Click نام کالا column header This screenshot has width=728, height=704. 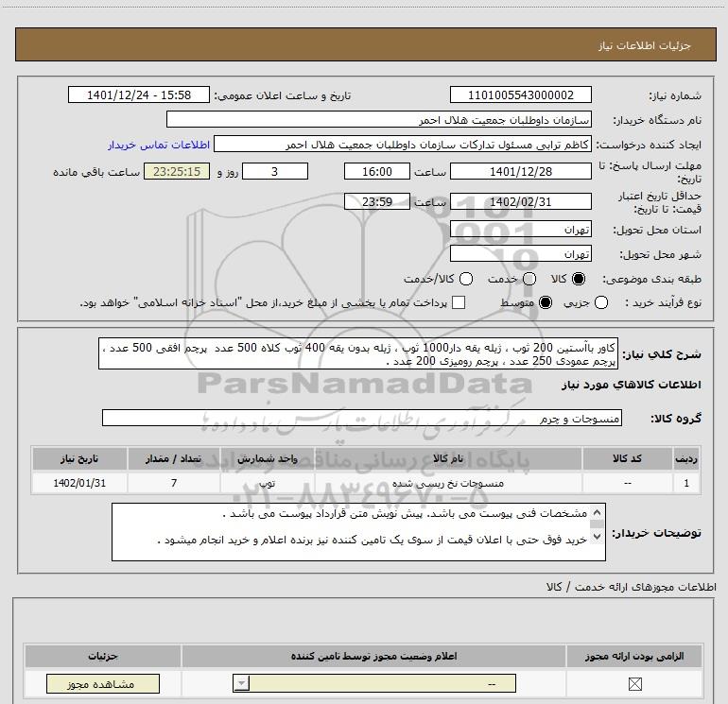coord(448,458)
